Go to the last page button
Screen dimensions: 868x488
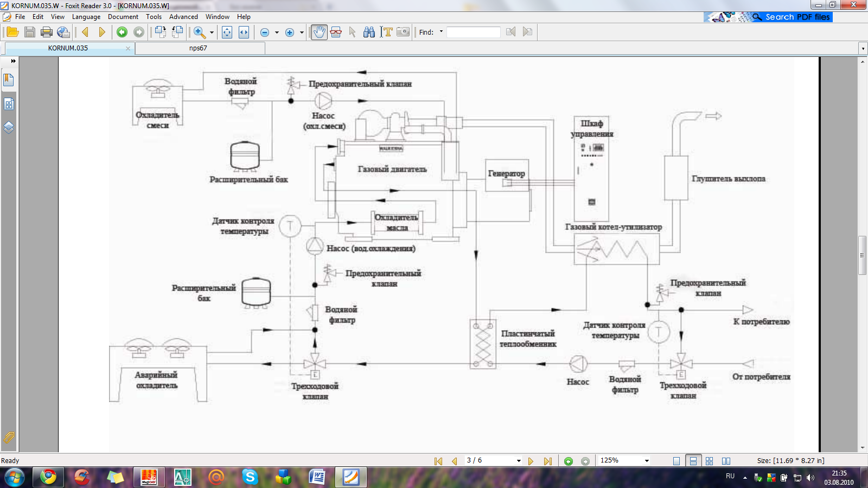548,461
